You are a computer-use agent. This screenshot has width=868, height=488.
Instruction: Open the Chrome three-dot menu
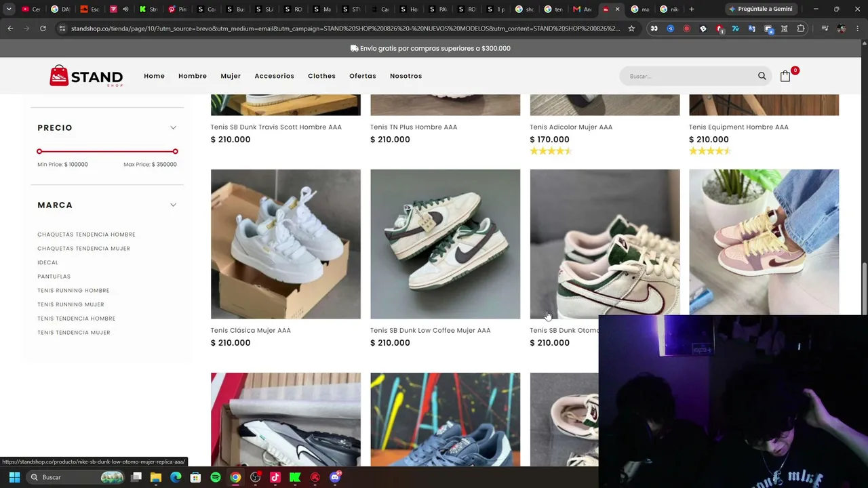point(857,28)
